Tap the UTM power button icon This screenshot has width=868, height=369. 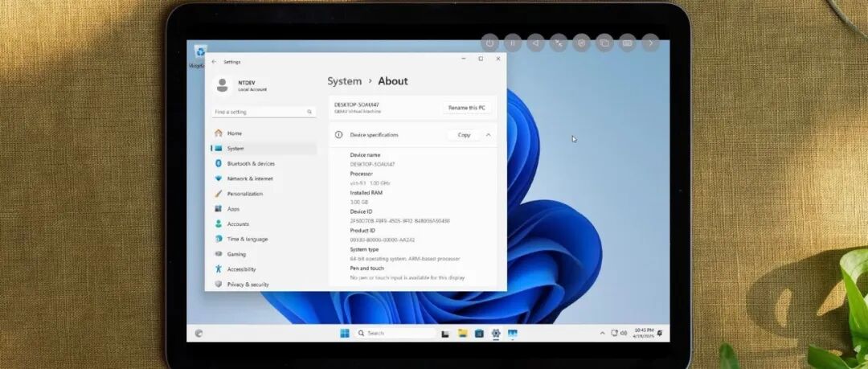coord(490,43)
